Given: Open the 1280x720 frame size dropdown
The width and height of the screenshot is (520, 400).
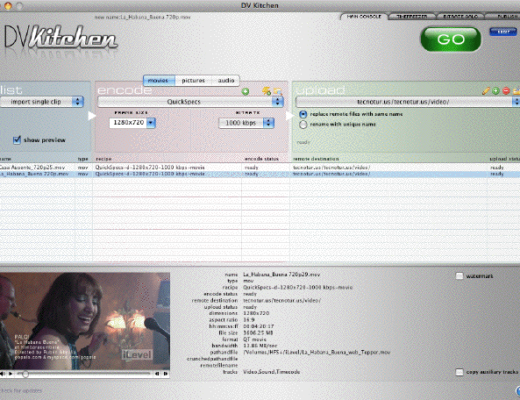Looking at the screenshot, I should (x=132, y=123).
